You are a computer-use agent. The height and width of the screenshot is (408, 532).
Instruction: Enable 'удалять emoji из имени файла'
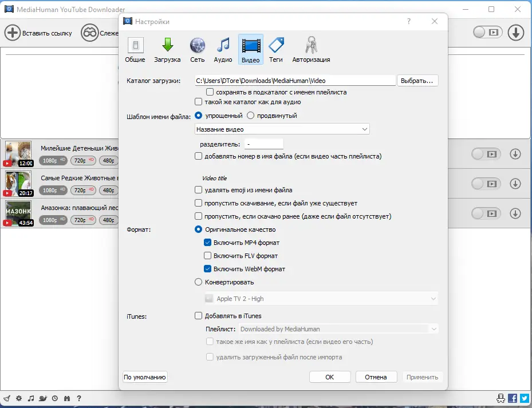pos(199,190)
